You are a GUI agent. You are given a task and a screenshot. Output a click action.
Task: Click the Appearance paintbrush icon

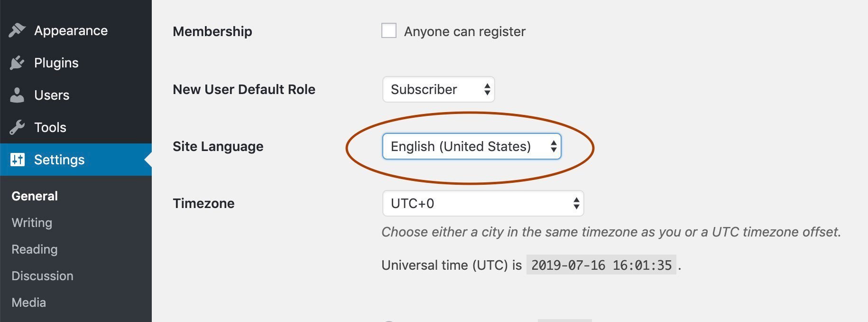click(x=17, y=30)
